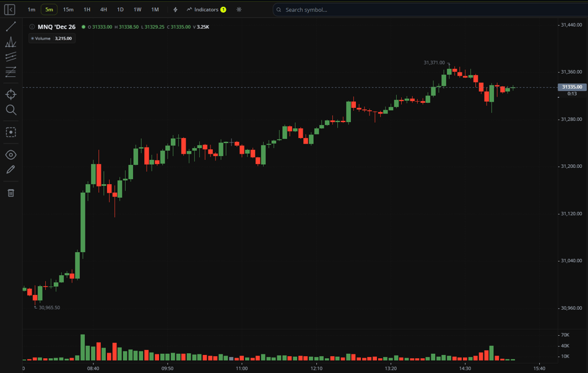Click the 14:30 time axis label

point(465,368)
